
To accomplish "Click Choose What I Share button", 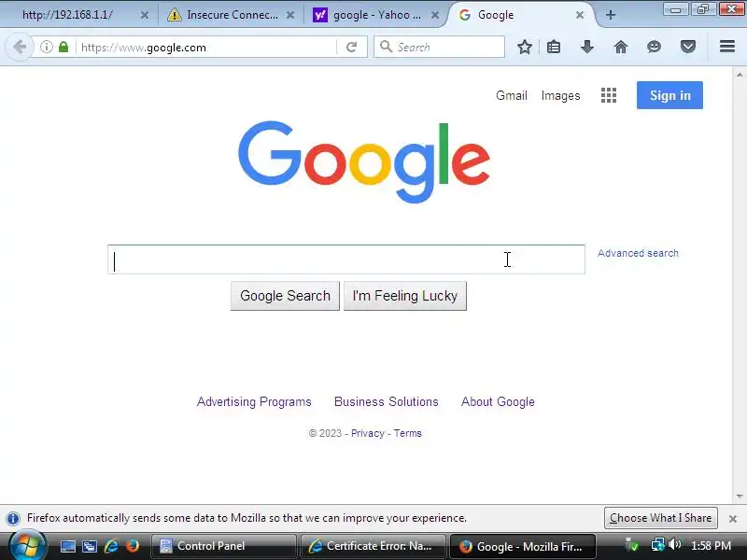I will pos(661,518).
